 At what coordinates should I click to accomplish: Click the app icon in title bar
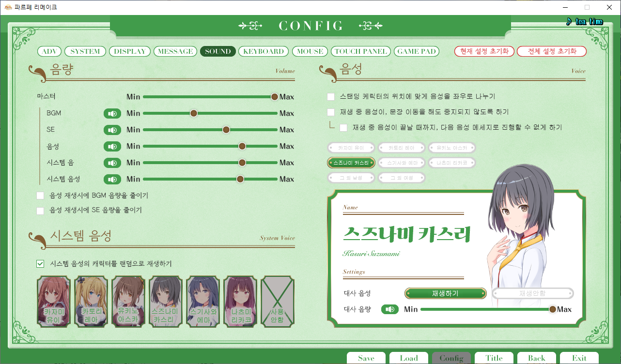8,7
